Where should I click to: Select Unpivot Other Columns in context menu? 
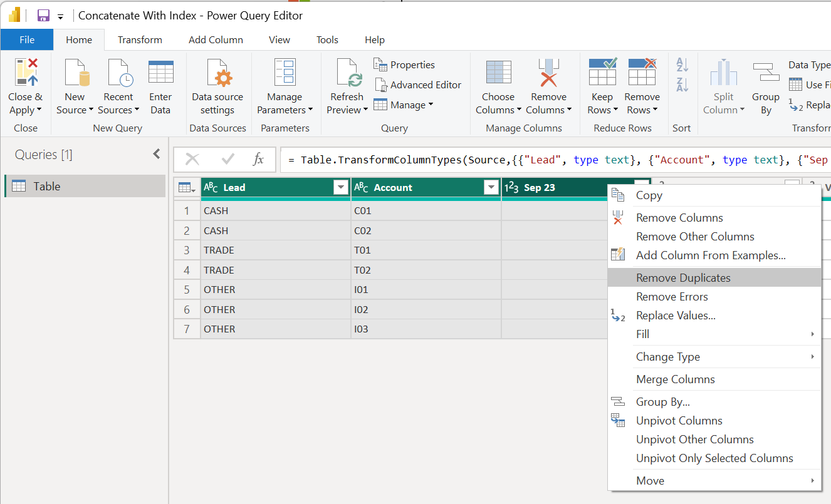714,440
